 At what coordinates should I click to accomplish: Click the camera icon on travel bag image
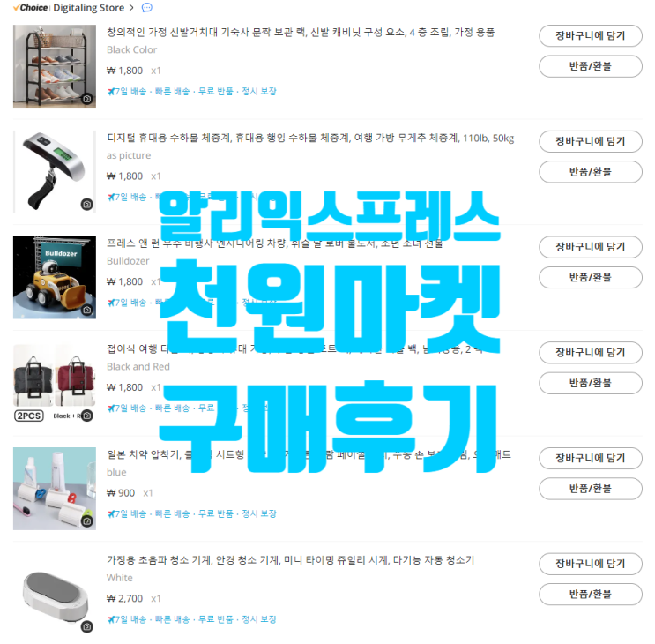87,416
